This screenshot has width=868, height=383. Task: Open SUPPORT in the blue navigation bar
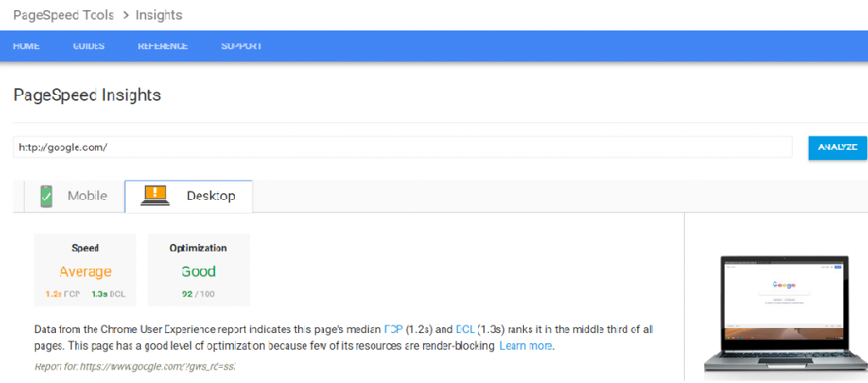pos(241,46)
